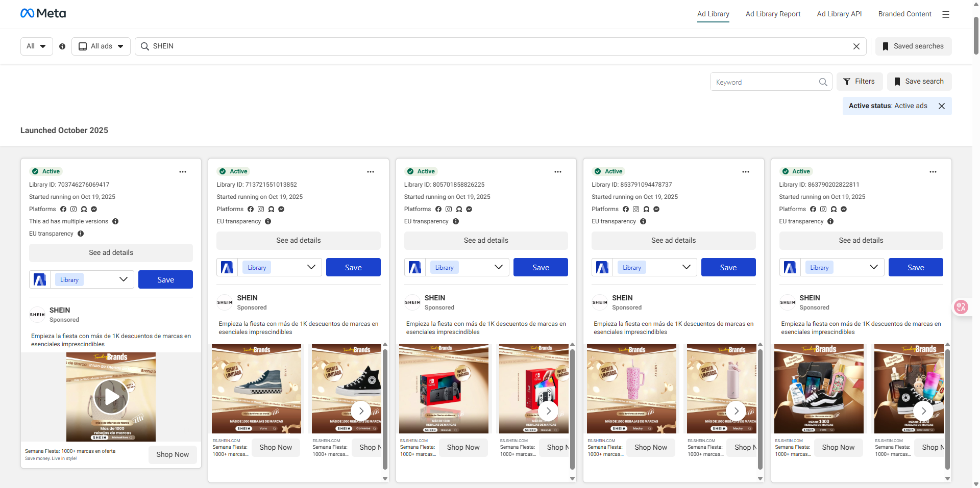Screen dimensions: 980x488
Task: Switch to Ad Library Report tab
Action: 773,14
